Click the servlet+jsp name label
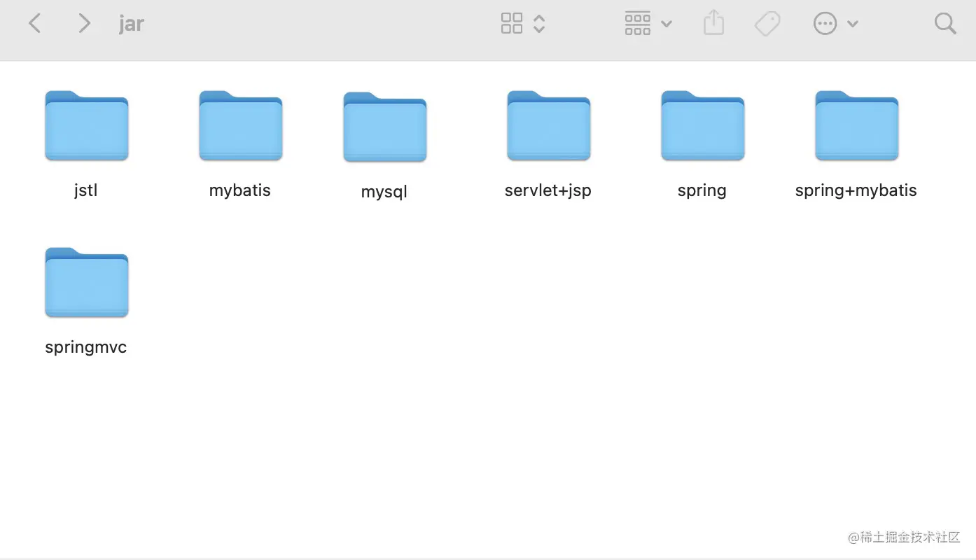 [548, 190]
